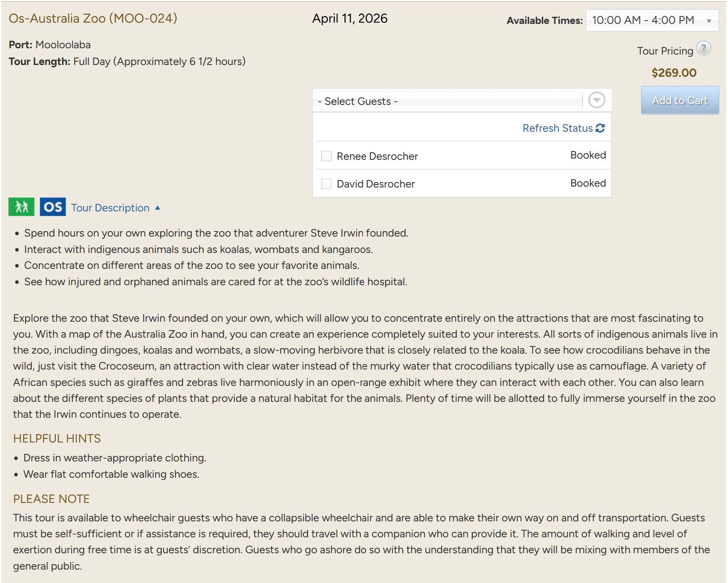The width and height of the screenshot is (728, 583).
Task: Click the blue OS badge icon
Action: pyautogui.click(x=53, y=207)
